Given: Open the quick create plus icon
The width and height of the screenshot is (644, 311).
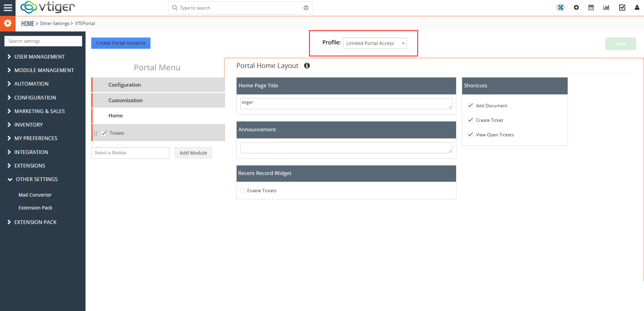Looking at the screenshot, I should click(576, 7).
